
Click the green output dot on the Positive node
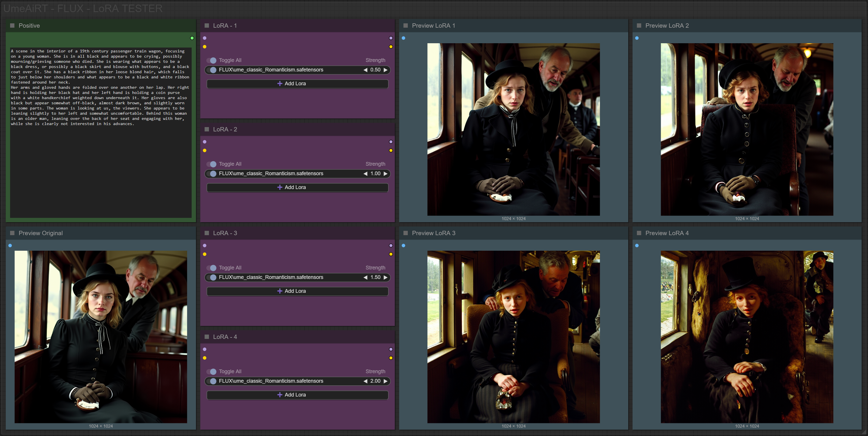click(192, 38)
